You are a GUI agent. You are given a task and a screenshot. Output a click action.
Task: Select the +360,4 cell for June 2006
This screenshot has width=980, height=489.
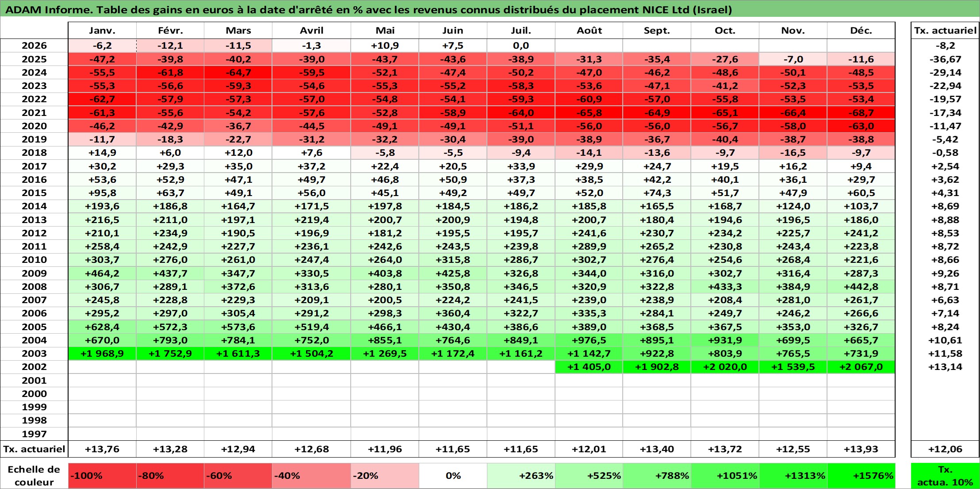[x=453, y=313]
